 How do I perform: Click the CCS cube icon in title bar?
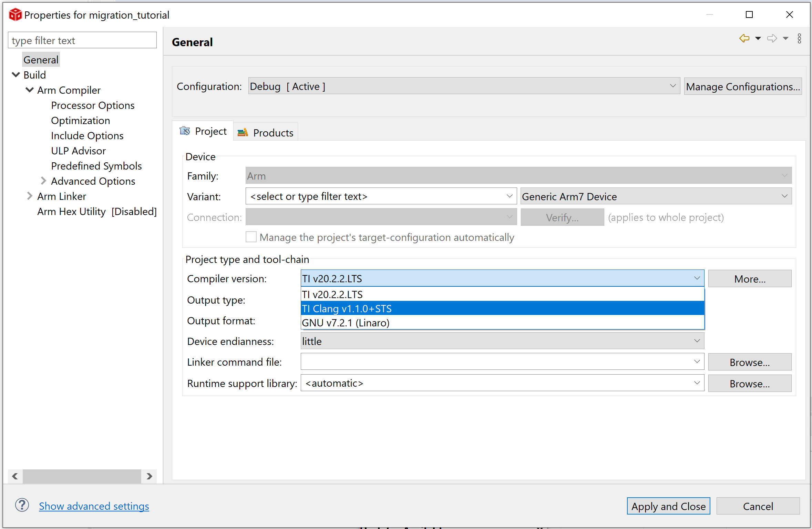click(x=15, y=14)
